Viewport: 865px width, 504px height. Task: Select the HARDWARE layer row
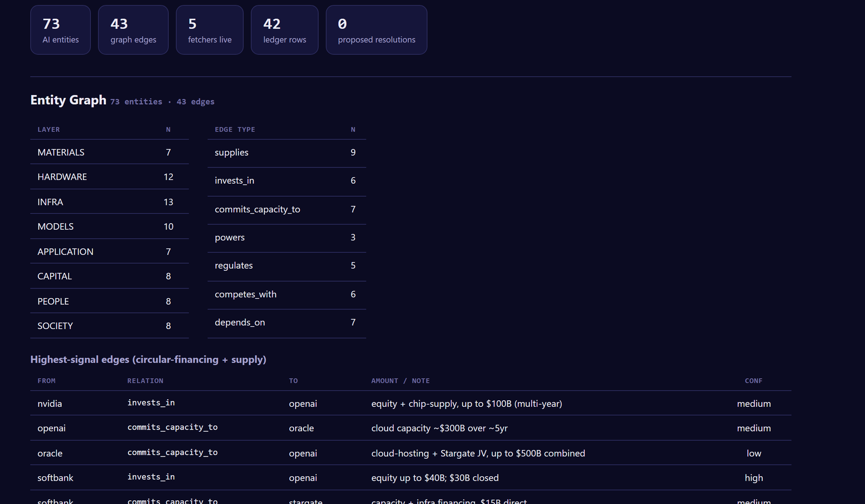tap(109, 177)
